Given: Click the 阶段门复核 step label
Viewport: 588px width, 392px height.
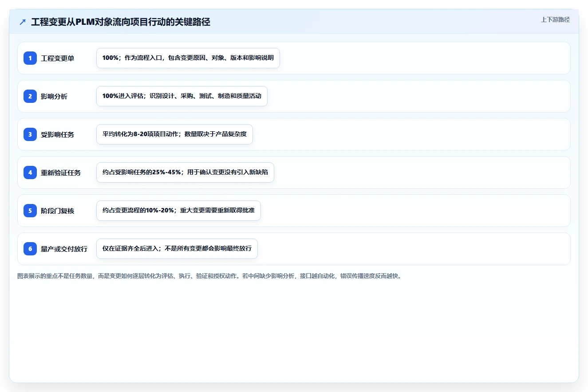Looking at the screenshot, I should [x=58, y=211].
